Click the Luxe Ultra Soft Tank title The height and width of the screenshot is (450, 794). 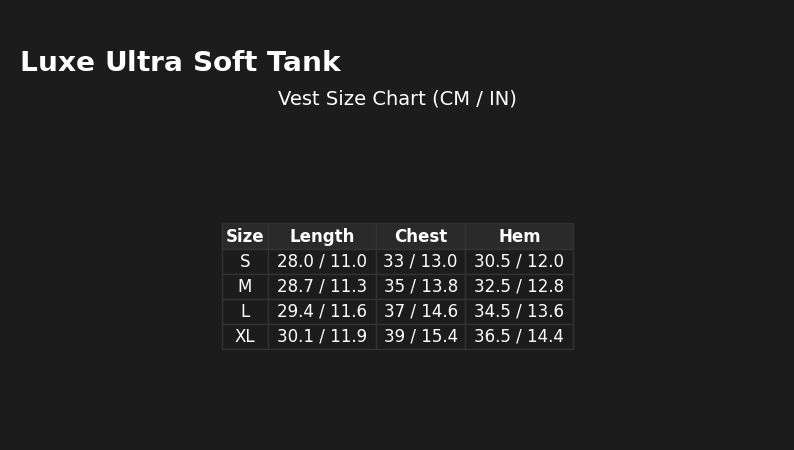pyautogui.click(x=180, y=63)
